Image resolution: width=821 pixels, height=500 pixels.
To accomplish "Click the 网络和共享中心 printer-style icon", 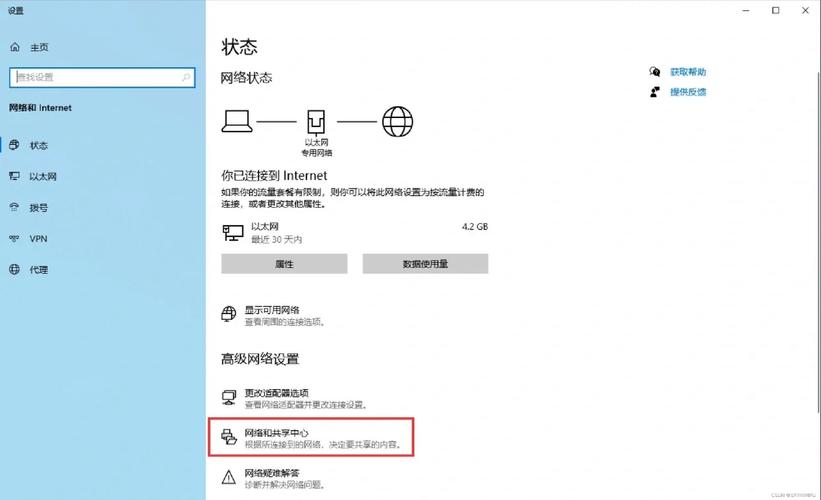I will click(x=229, y=437).
